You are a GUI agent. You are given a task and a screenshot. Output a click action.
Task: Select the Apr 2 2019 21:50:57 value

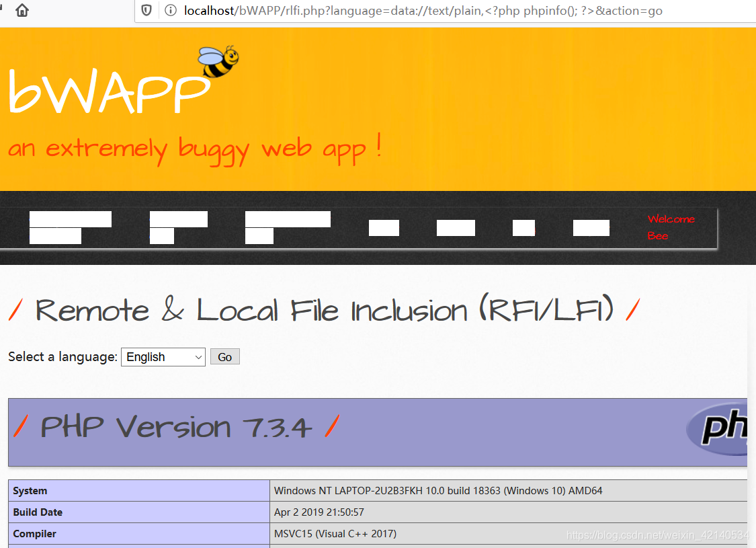(x=319, y=512)
